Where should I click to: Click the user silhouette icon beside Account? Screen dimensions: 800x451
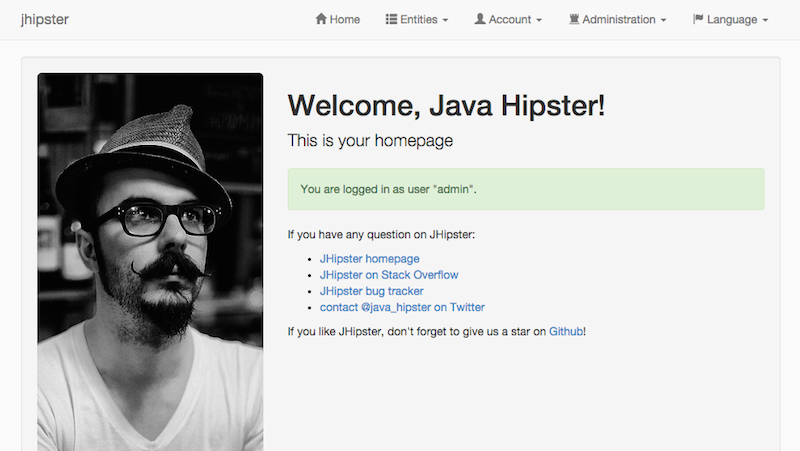[x=480, y=19]
